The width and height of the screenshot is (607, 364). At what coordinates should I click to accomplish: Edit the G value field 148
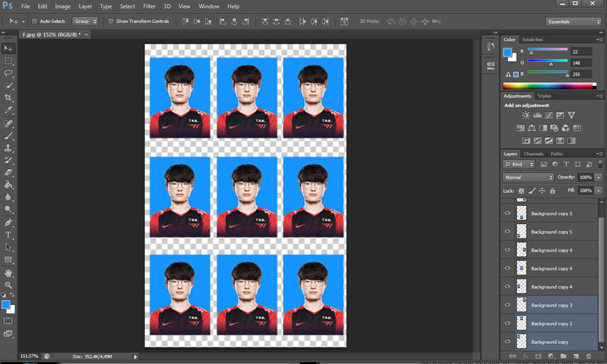click(581, 62)
